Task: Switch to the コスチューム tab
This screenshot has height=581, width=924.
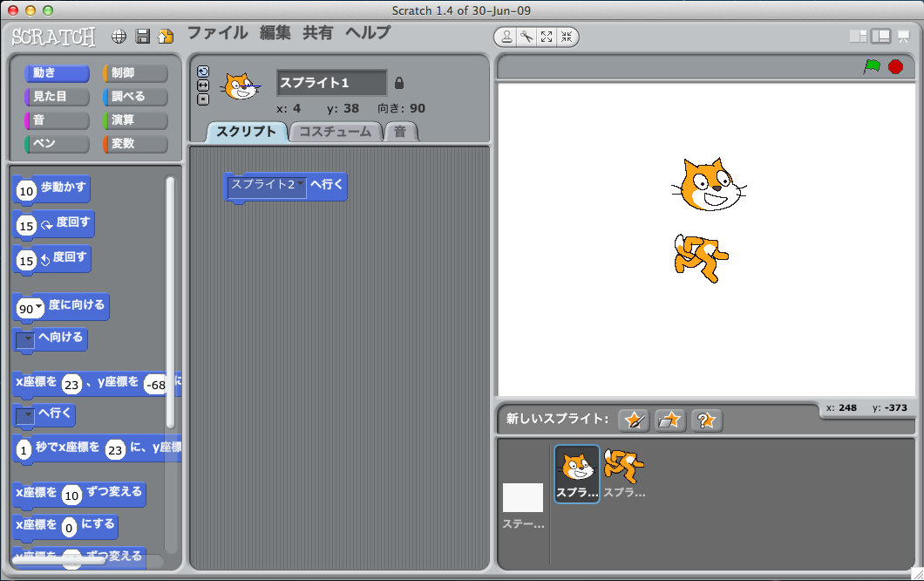Action: [336, 132]
